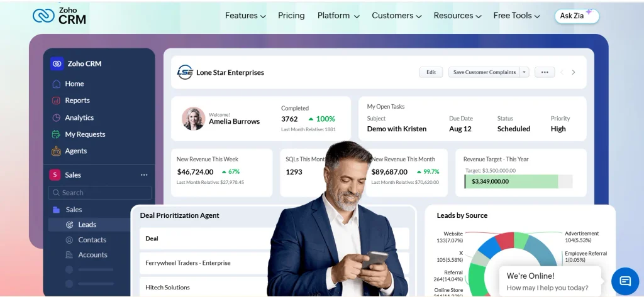
Task: Click the Zoho CRM logo in header
Action: point(59,16)
